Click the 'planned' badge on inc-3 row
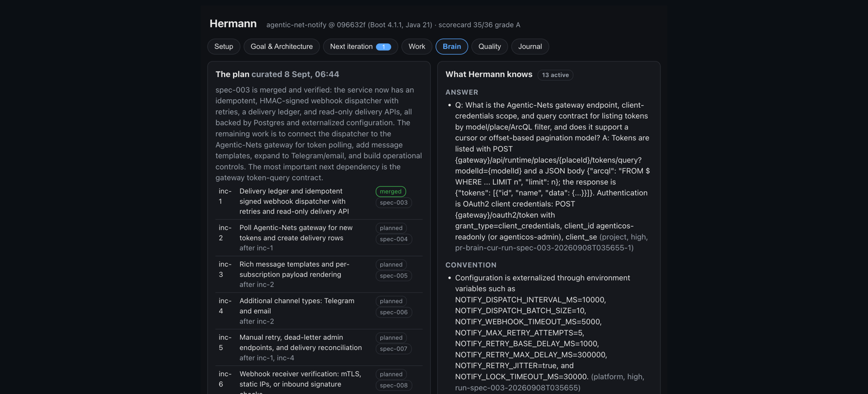 point(391,264)
